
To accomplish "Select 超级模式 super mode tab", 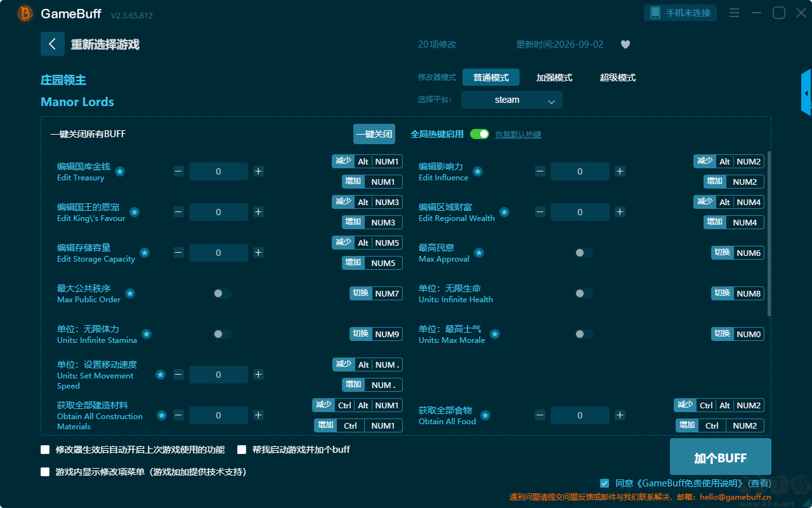I will [x=618, y=77].
